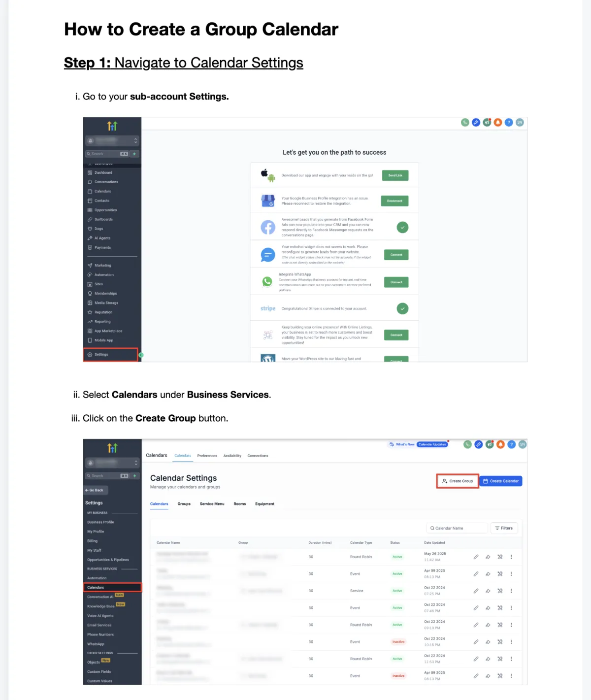Open Knowledge Base in settings sidebar
The image size is (591, 700).
click(x=101, y=606)
